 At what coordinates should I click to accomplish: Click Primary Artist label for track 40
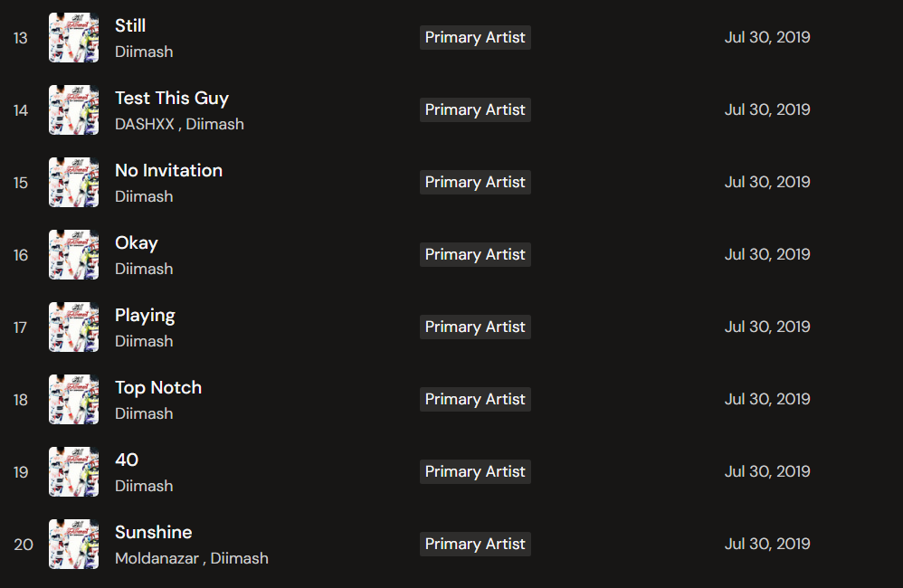(475, 471)
